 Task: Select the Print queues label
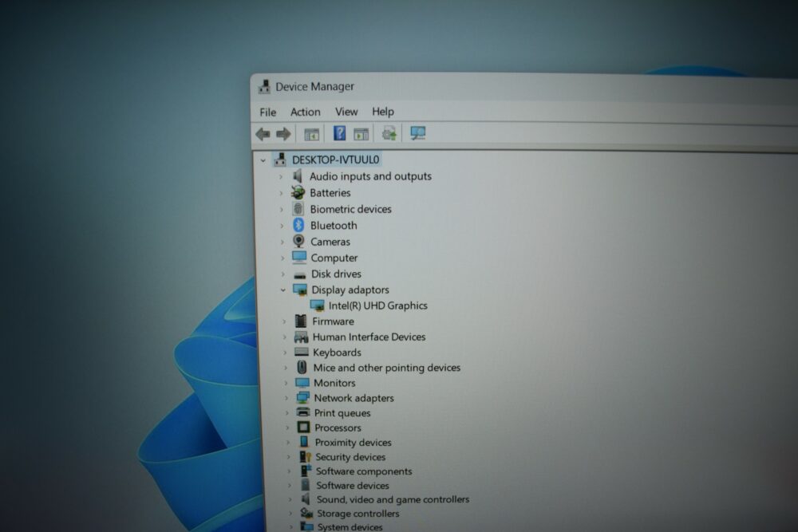(342, 413)
